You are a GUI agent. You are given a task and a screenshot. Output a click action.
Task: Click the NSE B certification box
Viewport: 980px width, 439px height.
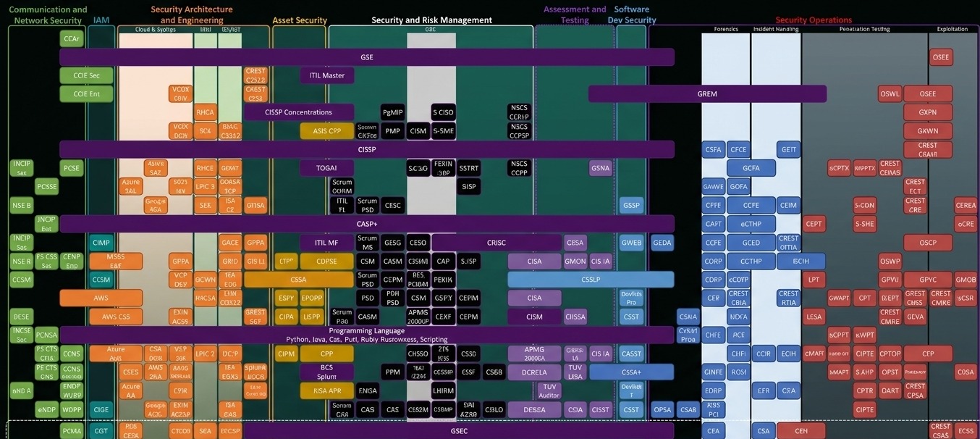tap(22, 206)
